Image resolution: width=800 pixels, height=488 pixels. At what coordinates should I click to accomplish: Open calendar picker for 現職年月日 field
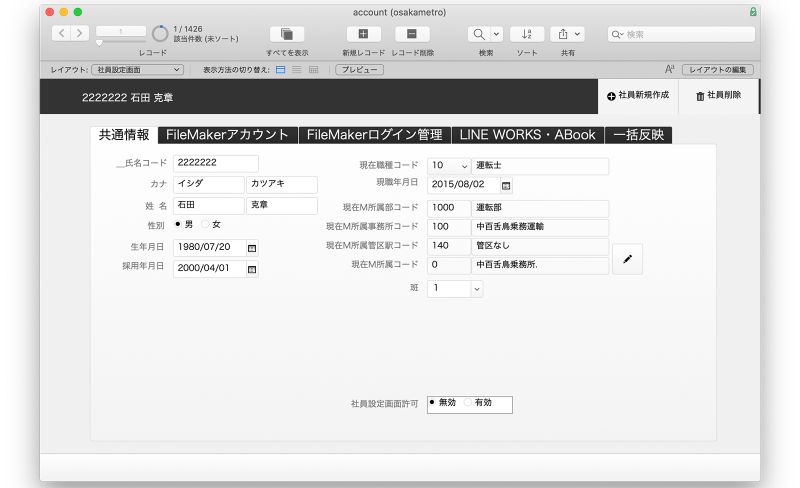click(506, 186)
